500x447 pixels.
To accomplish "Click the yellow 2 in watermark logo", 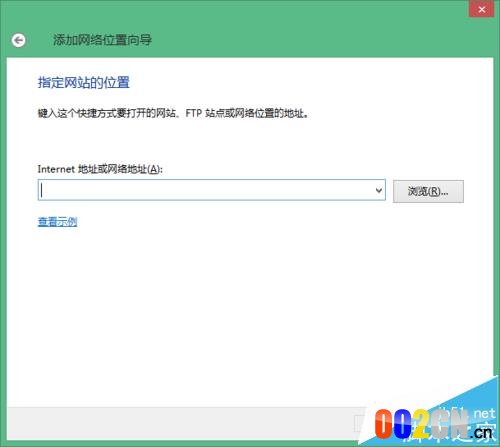I will point(421,423).
